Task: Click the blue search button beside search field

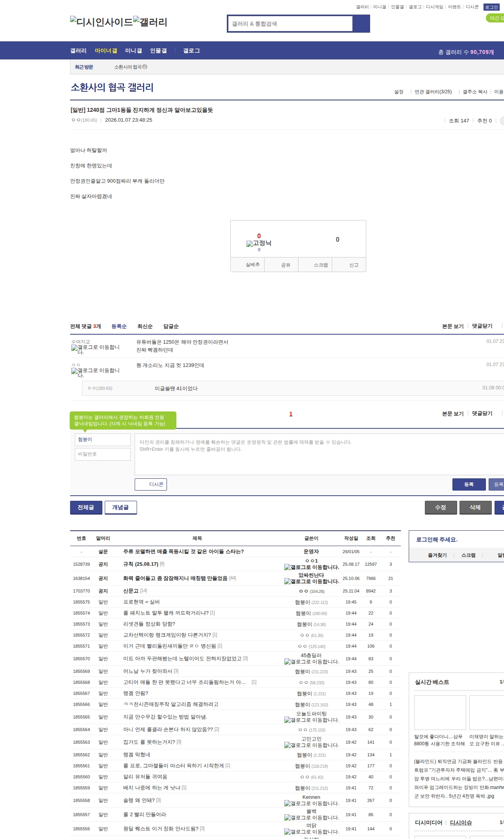Action: coord(361,24)
